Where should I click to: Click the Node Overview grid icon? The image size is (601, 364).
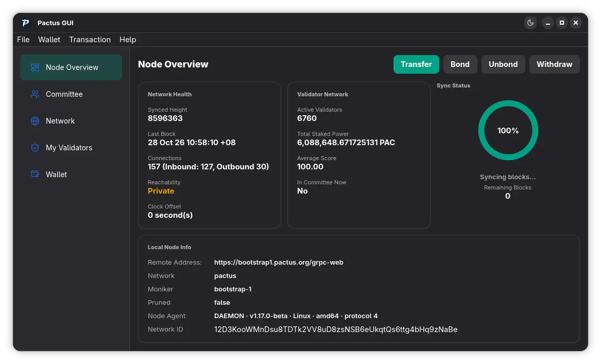click(x=35, y=67)
